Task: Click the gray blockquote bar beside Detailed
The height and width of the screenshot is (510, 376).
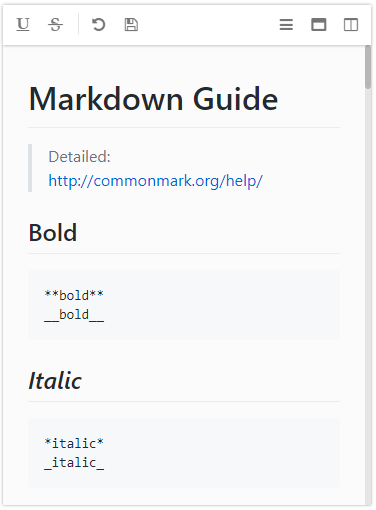Action: (30, 168)
